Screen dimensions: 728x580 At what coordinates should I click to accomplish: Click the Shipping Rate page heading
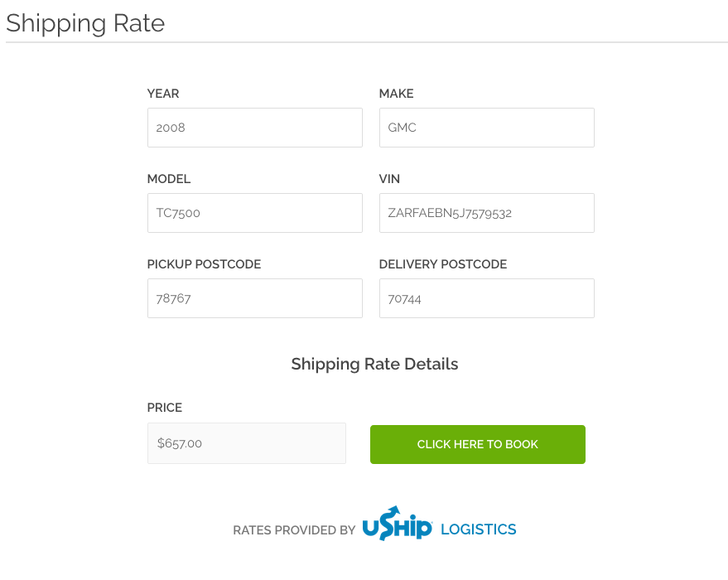85,22
